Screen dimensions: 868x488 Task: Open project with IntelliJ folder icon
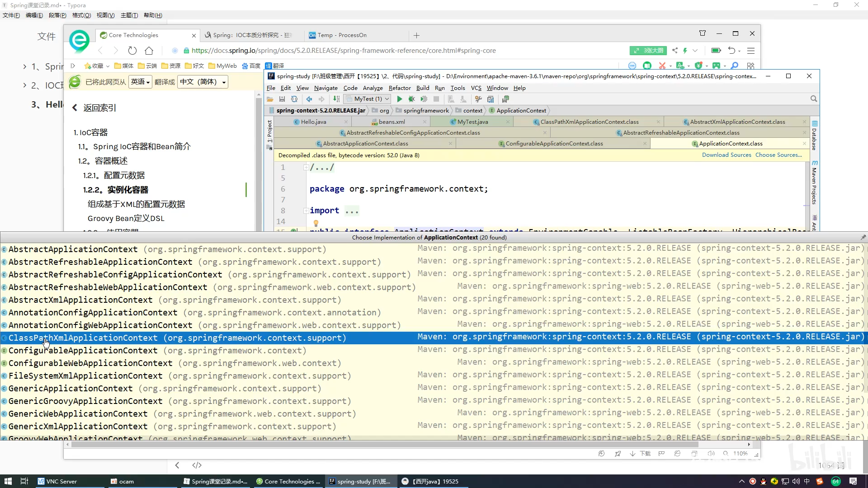point(270,99)
